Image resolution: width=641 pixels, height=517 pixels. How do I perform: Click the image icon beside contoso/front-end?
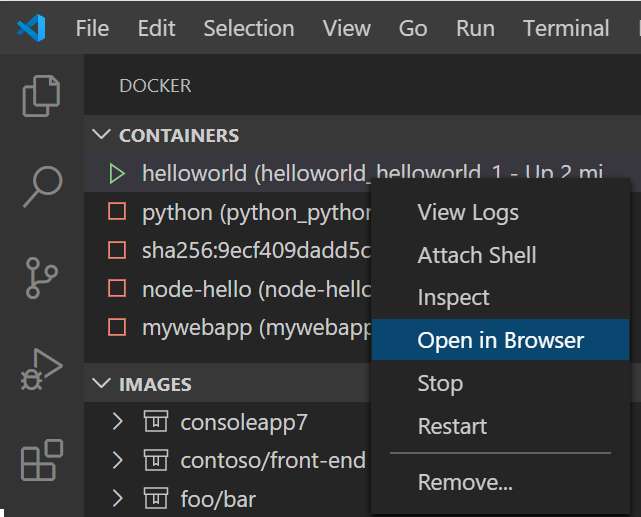coord(156,460)
